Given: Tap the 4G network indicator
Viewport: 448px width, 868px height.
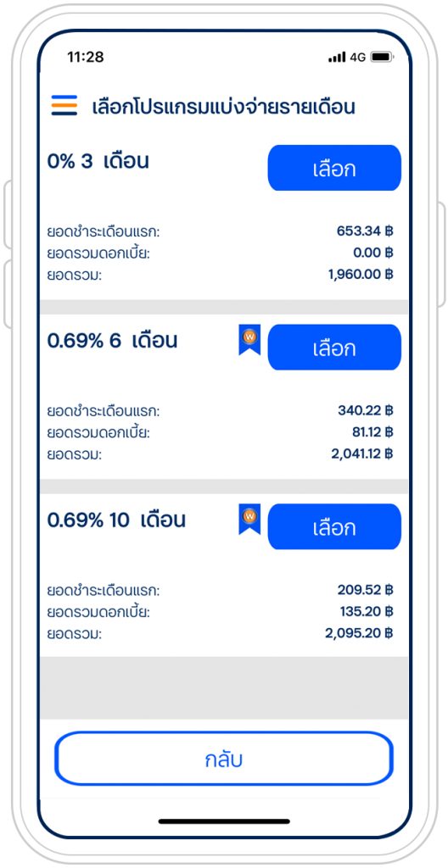Looking at the screenshot, I should (x=357, y=57).
